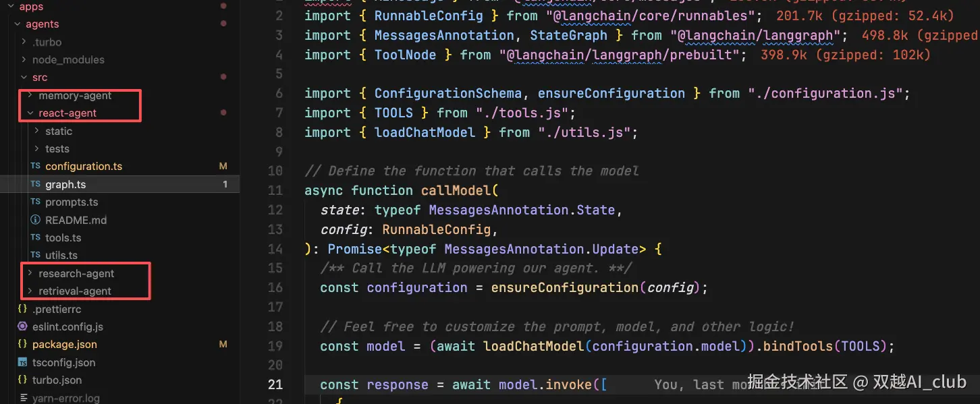
Task: Click the TS icon of tools.ts
Action: click(36, 237)
